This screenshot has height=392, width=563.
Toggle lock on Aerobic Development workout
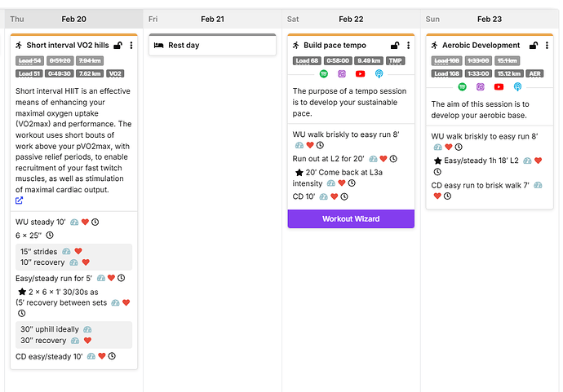pyautogui.click(x=534, y=45)
